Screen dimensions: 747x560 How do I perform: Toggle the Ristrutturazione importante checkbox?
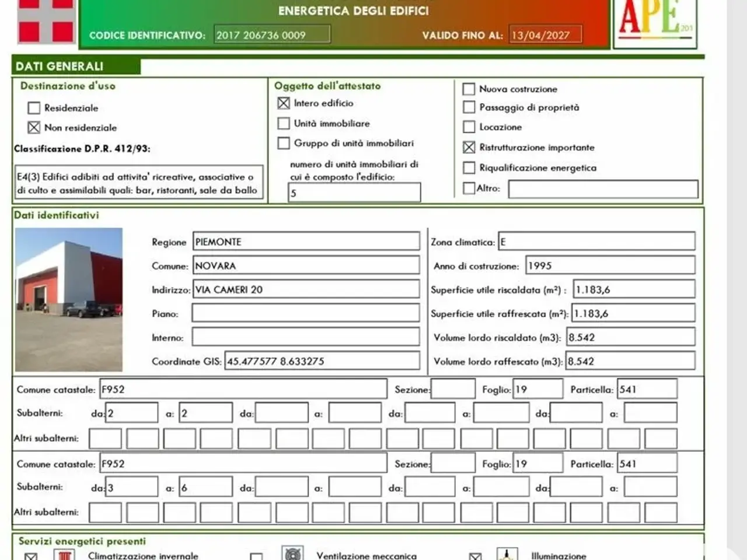click(469, 148)
